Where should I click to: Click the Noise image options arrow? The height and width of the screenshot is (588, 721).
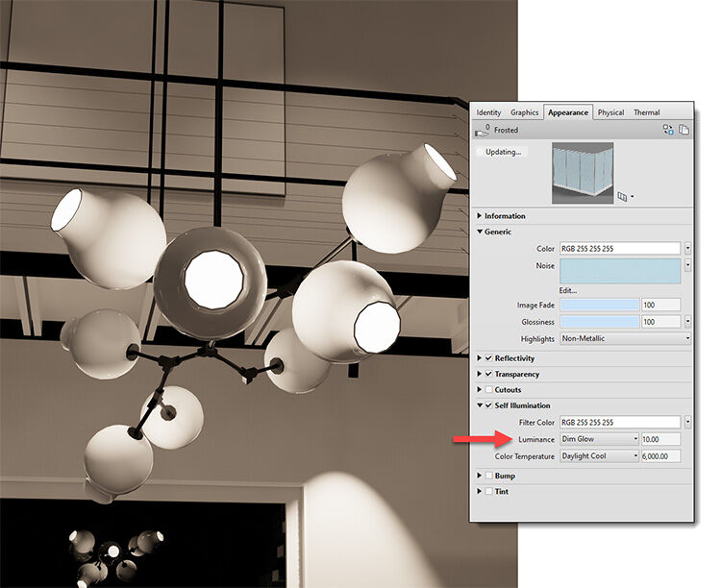coord(687,265)
